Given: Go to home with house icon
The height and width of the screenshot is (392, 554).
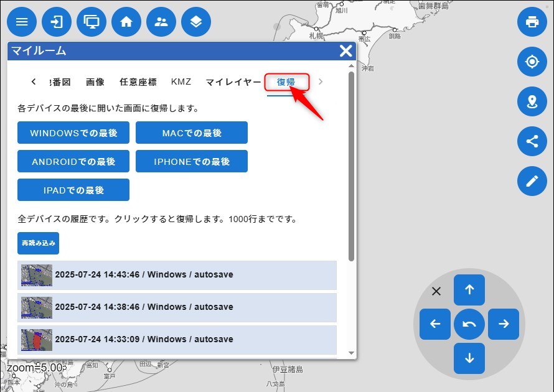Looking at the screenshot, I should coord(126,22).
